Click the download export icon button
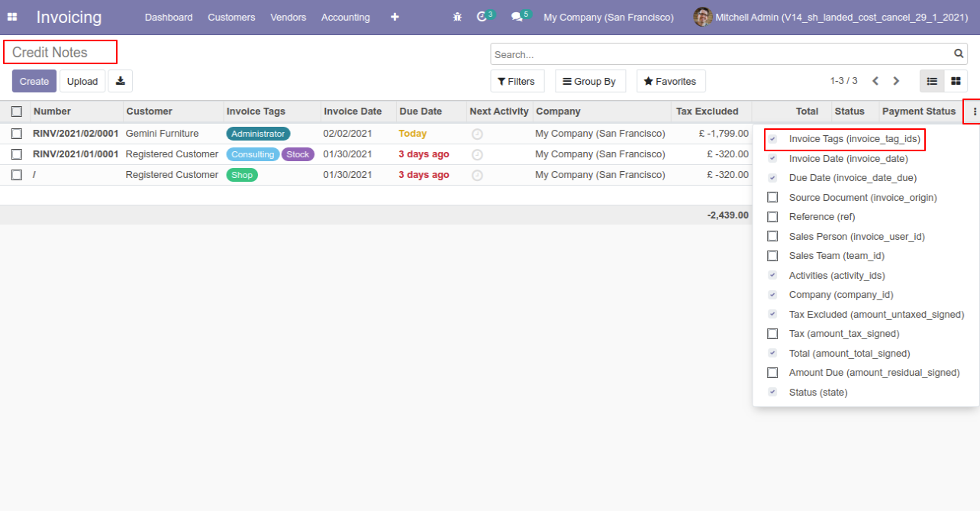 point(121,81)
